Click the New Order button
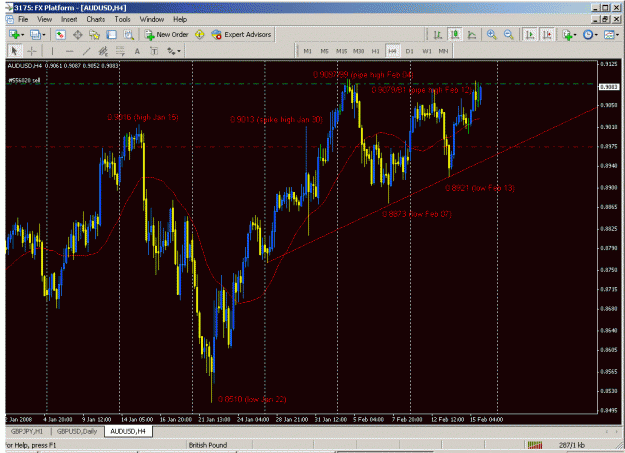Screen dimensions: 625x453 click(x=167, y=35)
